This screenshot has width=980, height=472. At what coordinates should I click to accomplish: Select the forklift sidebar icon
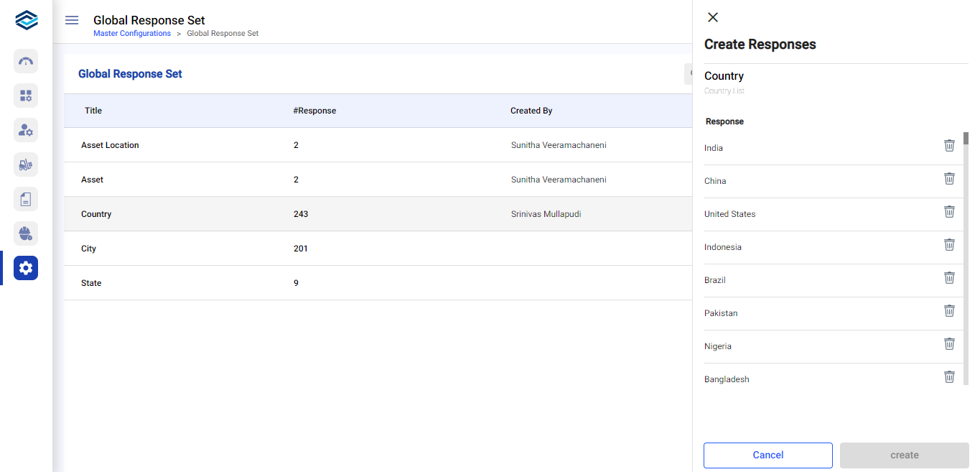point(26,165)
